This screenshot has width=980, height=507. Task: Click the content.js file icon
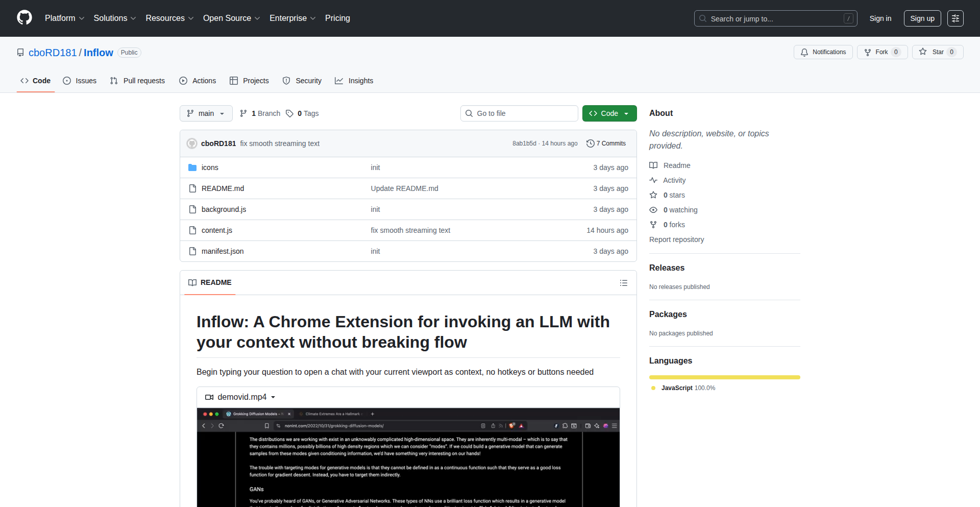point(192,230)
